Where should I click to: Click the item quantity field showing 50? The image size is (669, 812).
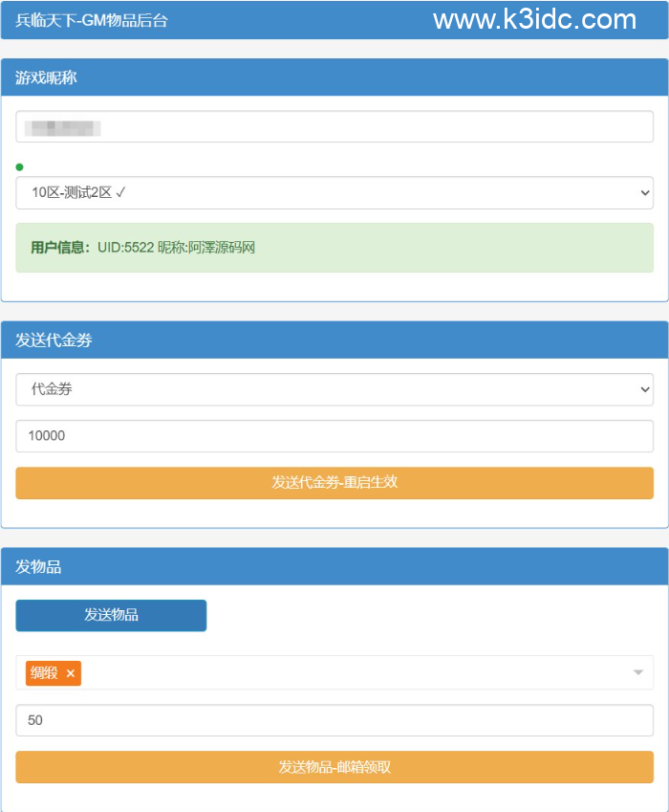pos(334,720)
